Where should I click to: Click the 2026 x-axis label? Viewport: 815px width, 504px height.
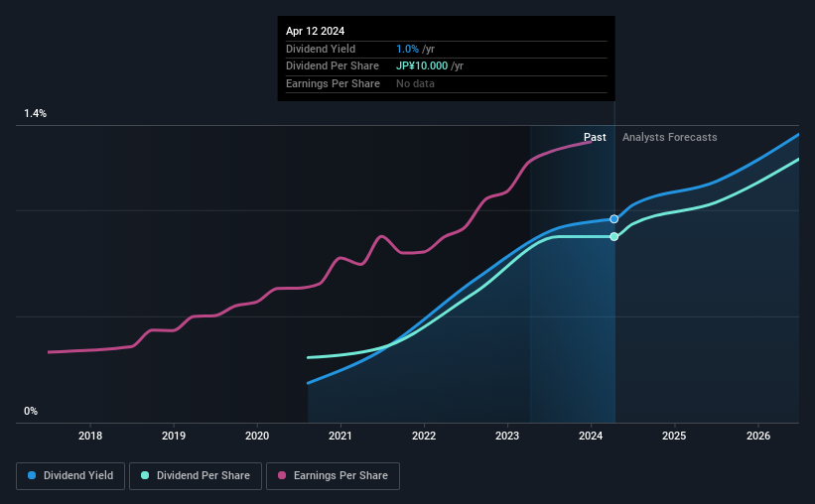[758, 436]
